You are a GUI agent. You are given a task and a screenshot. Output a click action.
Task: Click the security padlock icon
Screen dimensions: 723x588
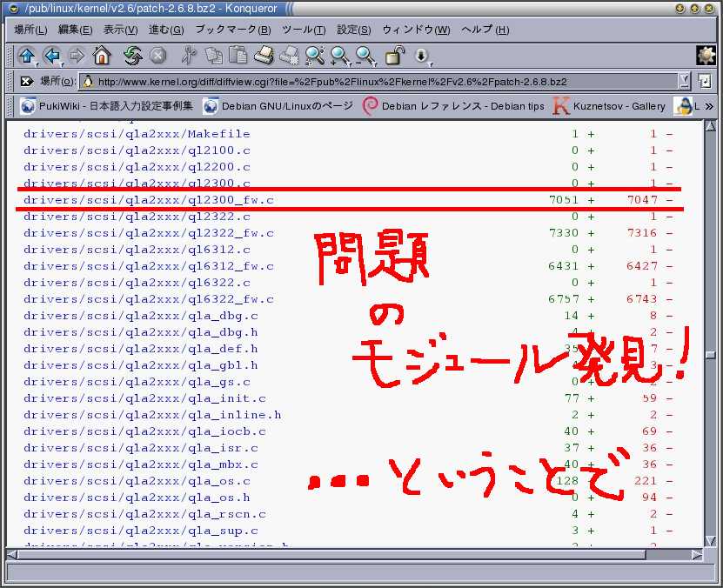click(395, 56)
